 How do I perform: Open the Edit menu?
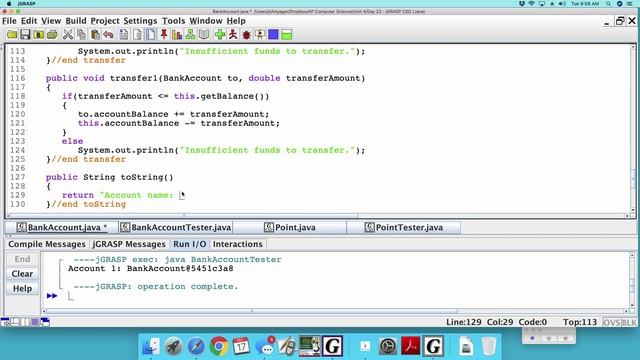(29, 21)
